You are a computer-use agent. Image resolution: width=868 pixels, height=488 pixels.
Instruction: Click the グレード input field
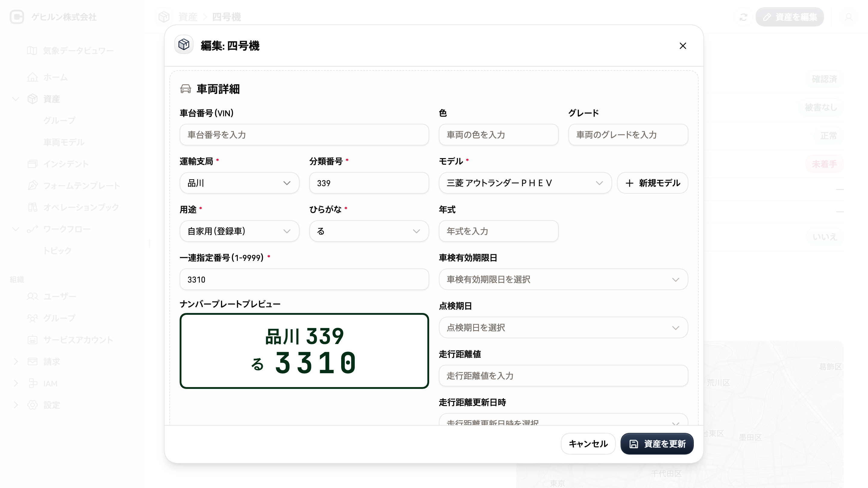[x=628, y=135]
